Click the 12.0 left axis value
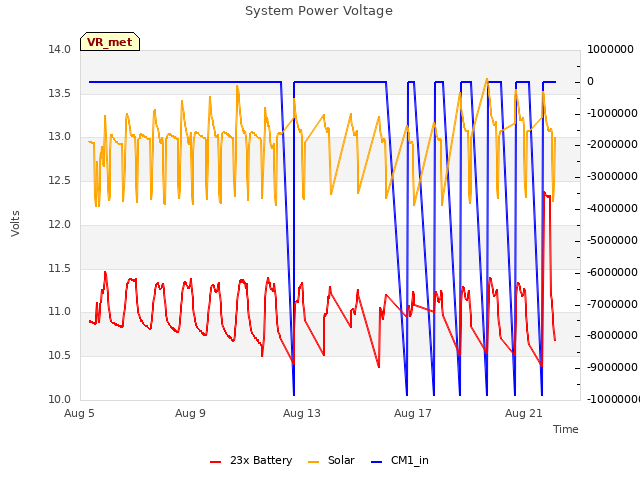 point(60,224)
